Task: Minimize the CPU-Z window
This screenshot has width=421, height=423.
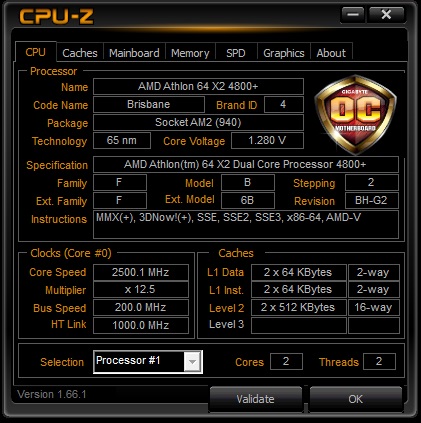Action: click(x=353, y=15)
